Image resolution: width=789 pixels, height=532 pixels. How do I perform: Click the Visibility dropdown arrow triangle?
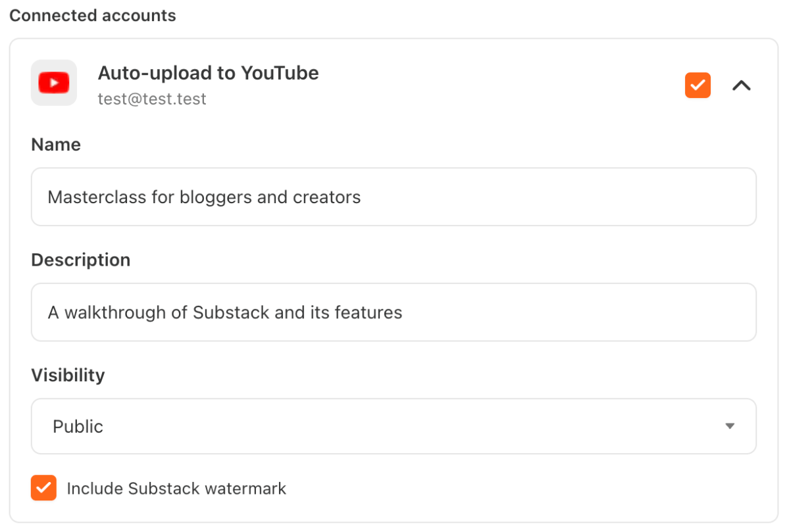click(729, 426)
